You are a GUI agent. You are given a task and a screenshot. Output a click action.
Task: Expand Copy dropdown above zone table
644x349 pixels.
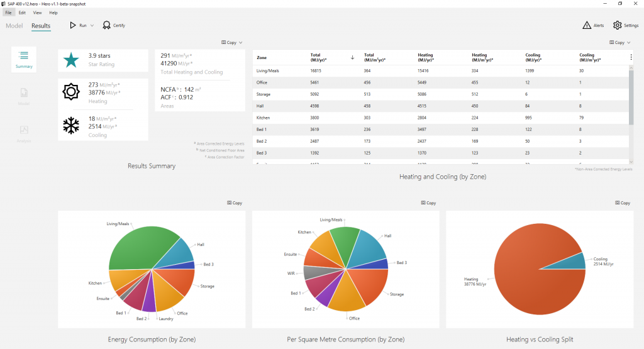point(629,43)
